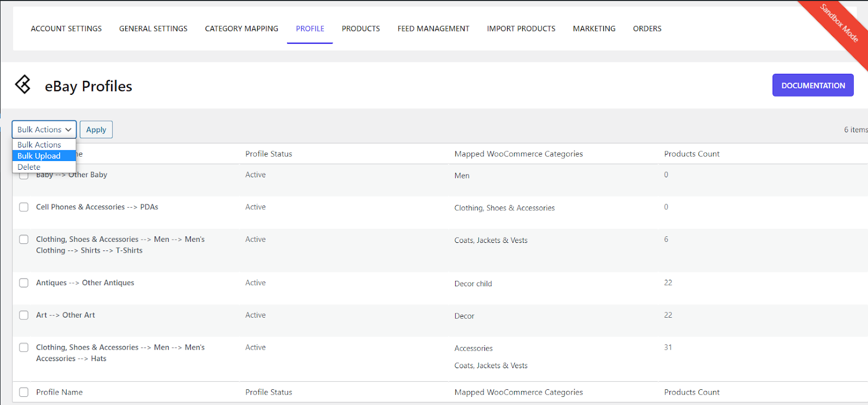Go to the Import Products tab
This screenshot has height=405, width=868.
[521, 29]
